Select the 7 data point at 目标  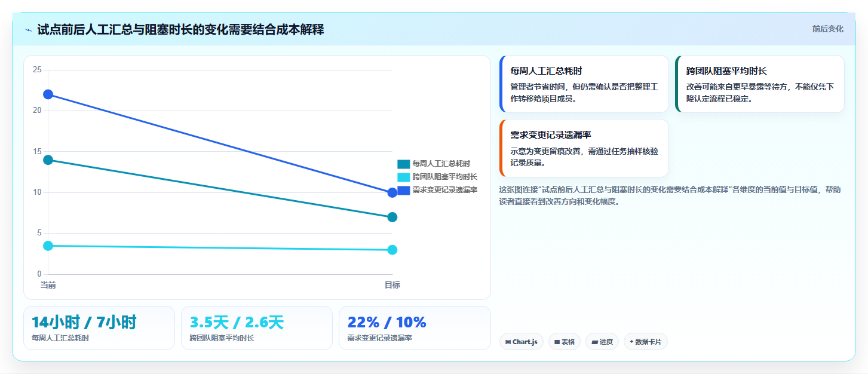tap(392, 217)
